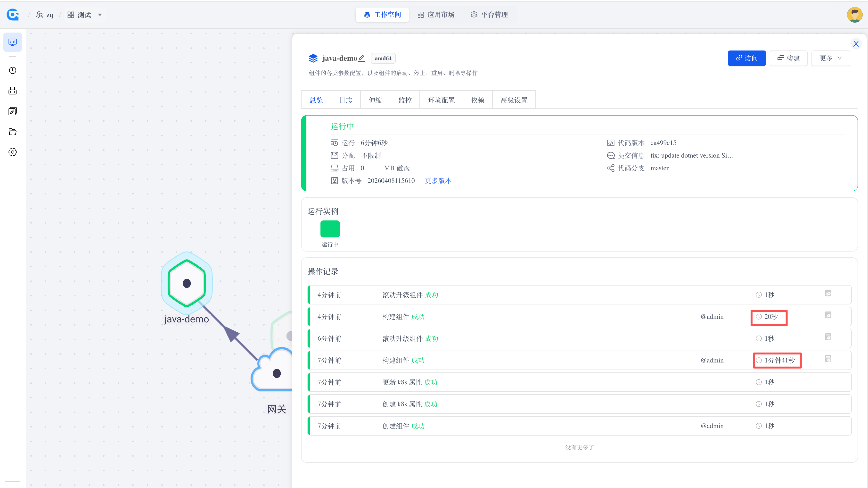Open the 测试 application dropdown arrow
868x488 pixels.
pos(100,15)
